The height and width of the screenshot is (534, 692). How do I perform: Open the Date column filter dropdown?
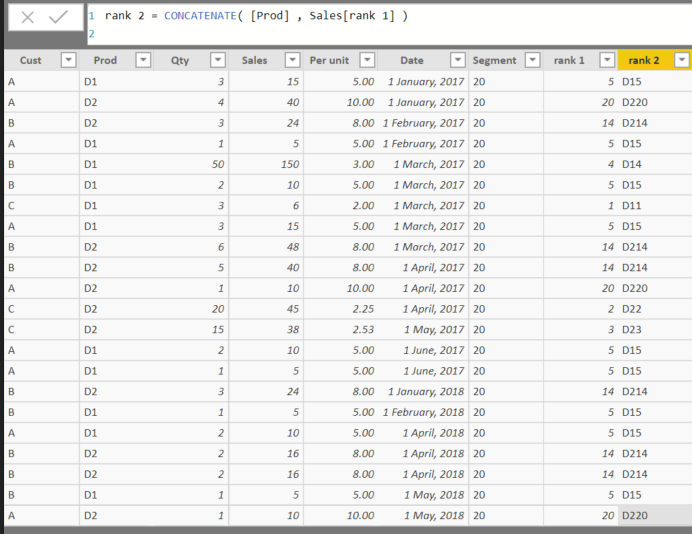458,60
